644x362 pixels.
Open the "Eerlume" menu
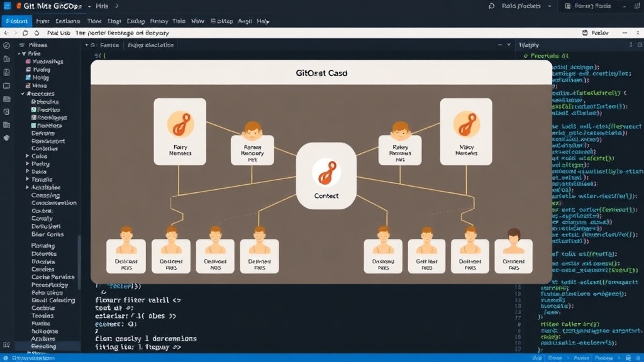click(x=67, y=21)
